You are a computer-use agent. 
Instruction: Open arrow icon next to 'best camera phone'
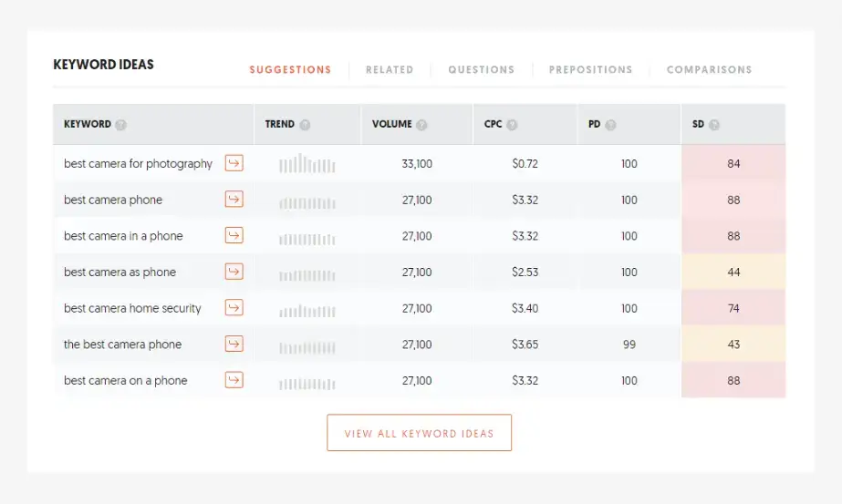click(x=234, y=200)
